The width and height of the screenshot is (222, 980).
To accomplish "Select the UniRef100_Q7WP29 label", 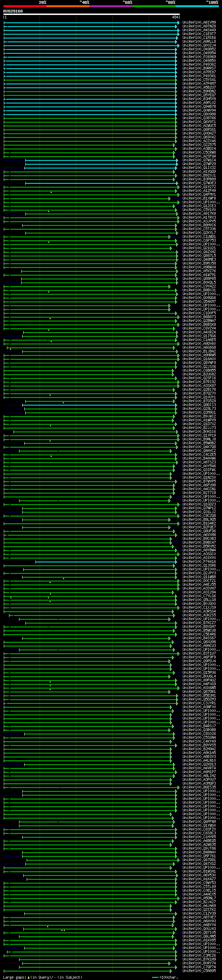I will pyautogui.click(x=199, y=164).
